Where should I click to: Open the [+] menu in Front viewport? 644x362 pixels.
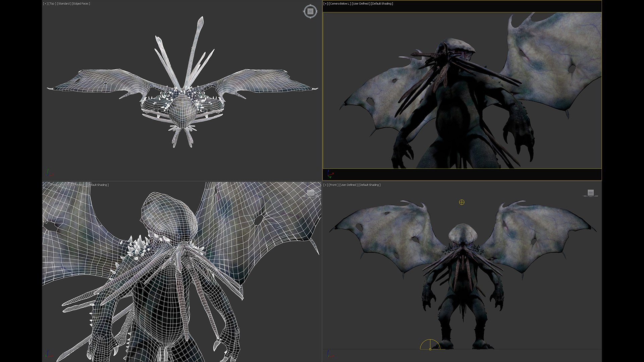[326, 185]
